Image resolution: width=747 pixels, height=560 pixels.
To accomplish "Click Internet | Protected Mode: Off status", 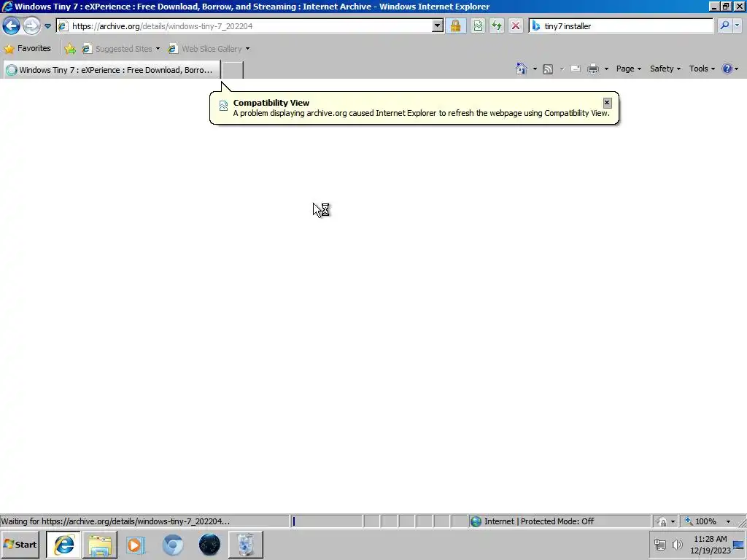I will click(x=539, y=521).
